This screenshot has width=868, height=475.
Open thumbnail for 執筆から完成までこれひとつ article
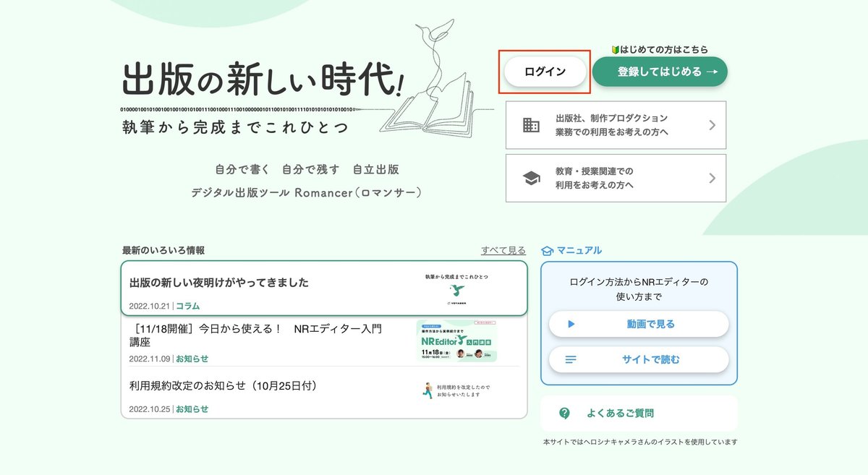pyautogui.click(x=456, y=289)
